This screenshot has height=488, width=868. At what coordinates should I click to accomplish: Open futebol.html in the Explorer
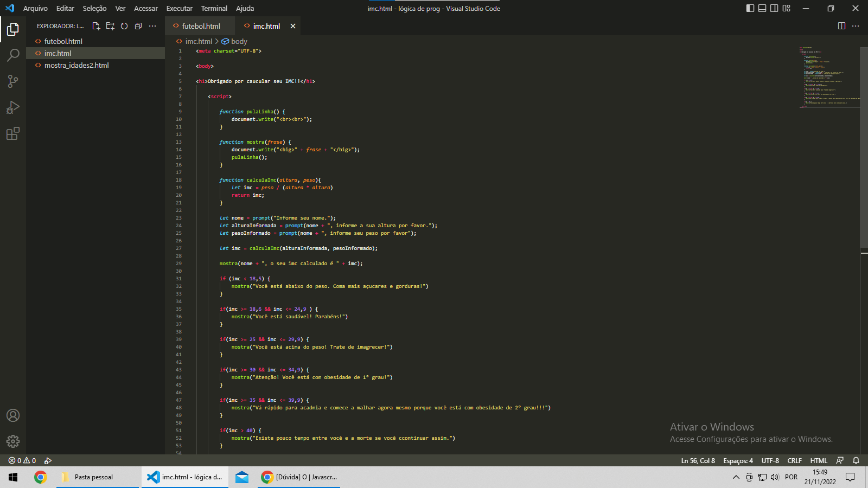pyautogui.click(x=95, y=41)
